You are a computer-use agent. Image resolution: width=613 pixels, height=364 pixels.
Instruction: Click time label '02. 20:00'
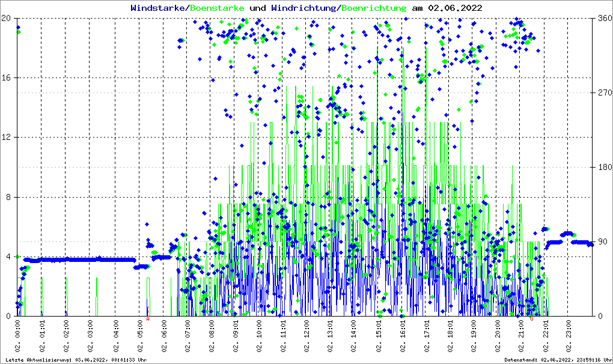coord(498,336)
